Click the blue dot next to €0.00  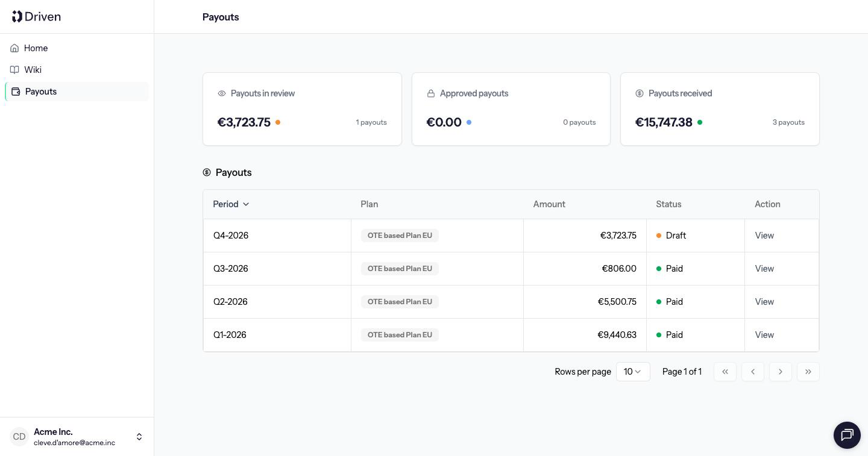(x=469, y=122)
